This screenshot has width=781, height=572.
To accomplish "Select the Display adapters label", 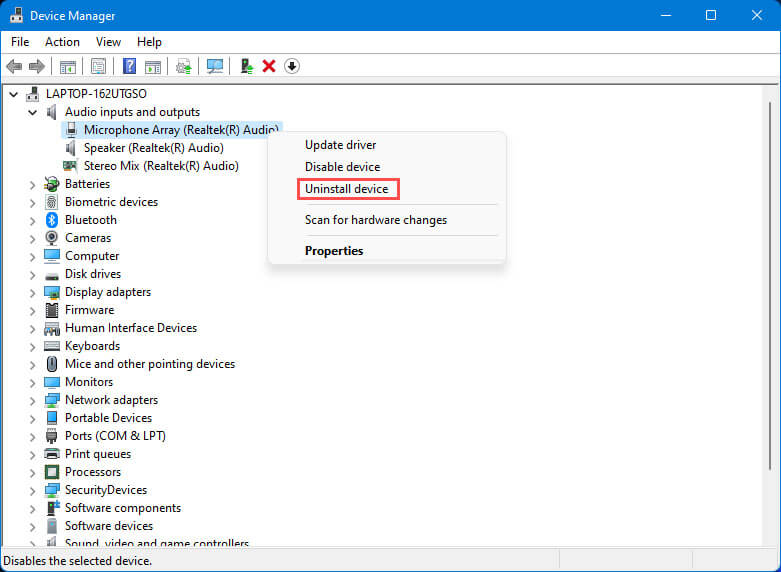I will click(x=108, y=292).
